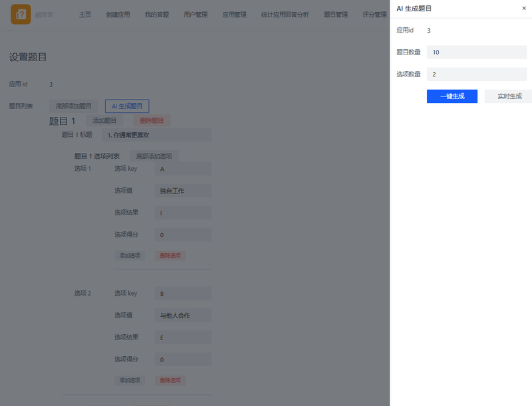The height and width of the screenshot is (406, 532).
Task: Open the 应用管理 nav item
Action: (x=234, y=15)
